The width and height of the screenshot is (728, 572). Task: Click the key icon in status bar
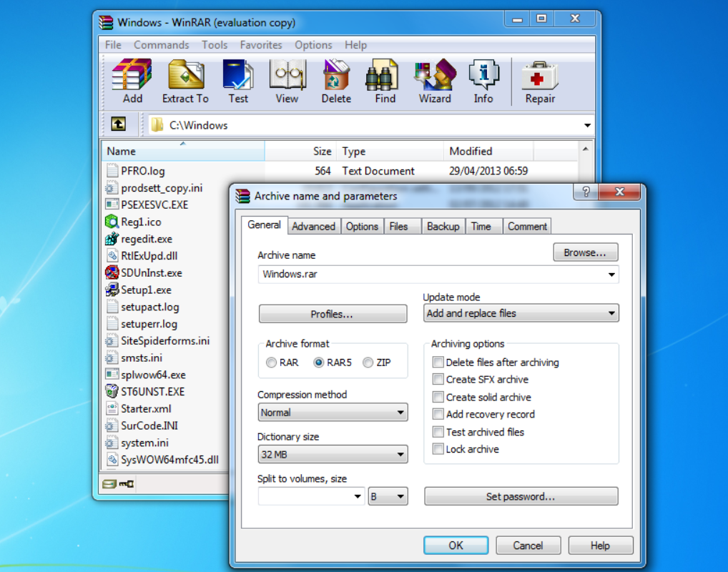(127, 484)
